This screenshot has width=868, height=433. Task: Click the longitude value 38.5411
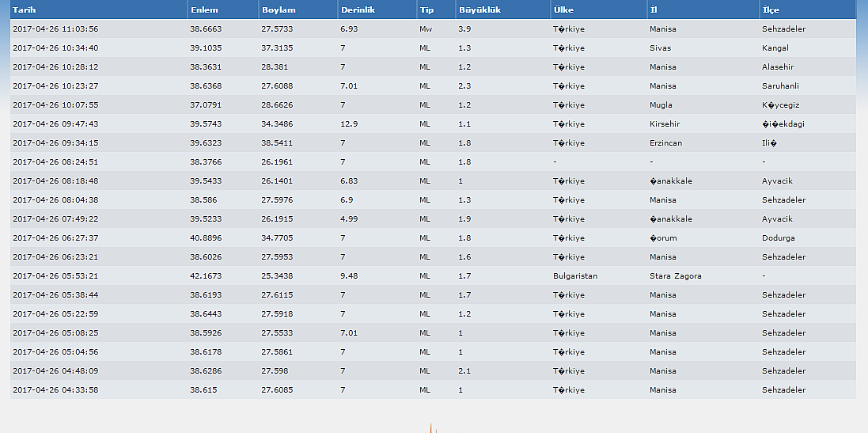[277, 142]
